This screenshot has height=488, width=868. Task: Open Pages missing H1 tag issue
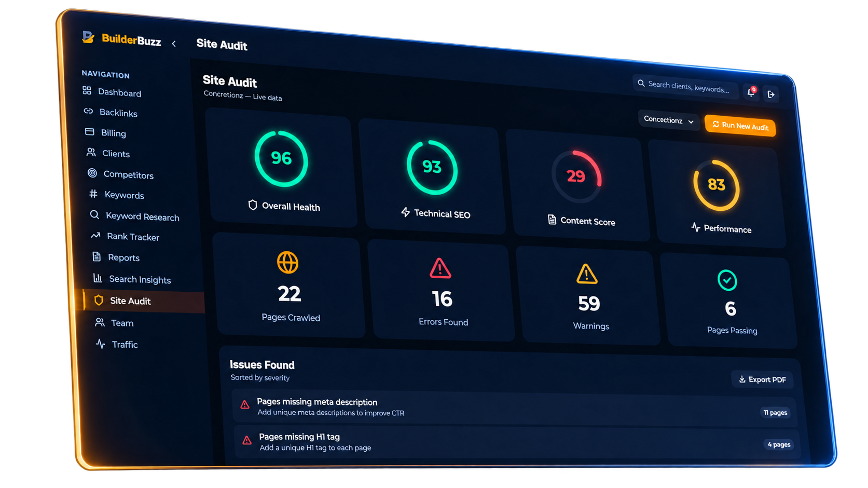pyautogui.click(x=517, y=442)
